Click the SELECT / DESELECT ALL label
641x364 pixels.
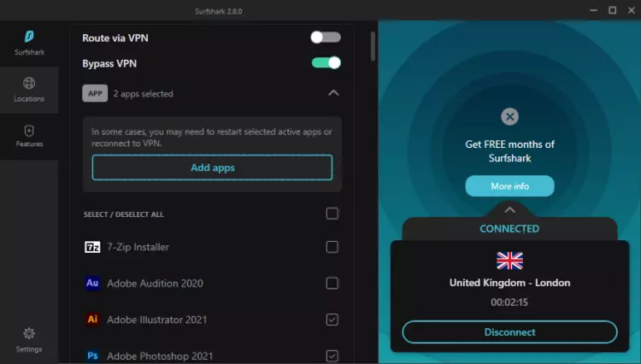pos(123,214)
